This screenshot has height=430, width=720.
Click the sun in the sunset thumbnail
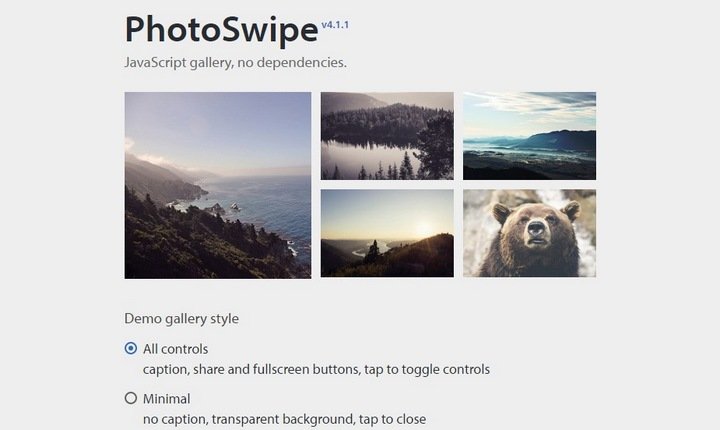[423, 228]
